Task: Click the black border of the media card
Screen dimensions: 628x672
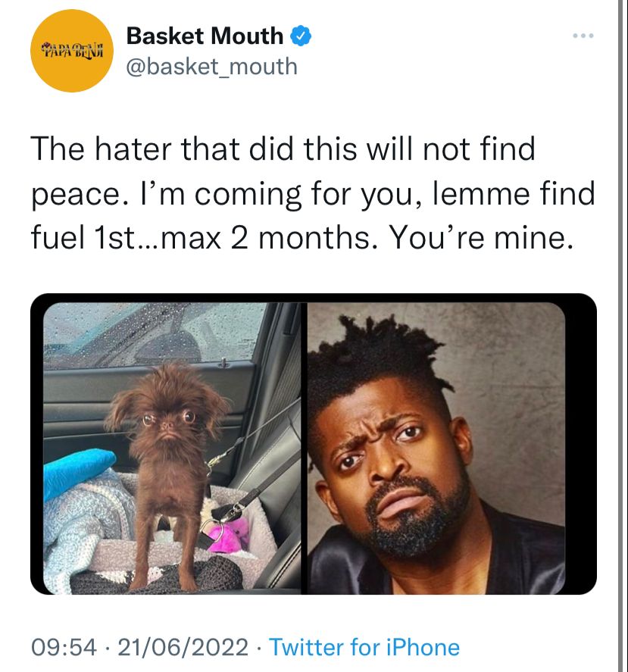Action: [581, 444]
